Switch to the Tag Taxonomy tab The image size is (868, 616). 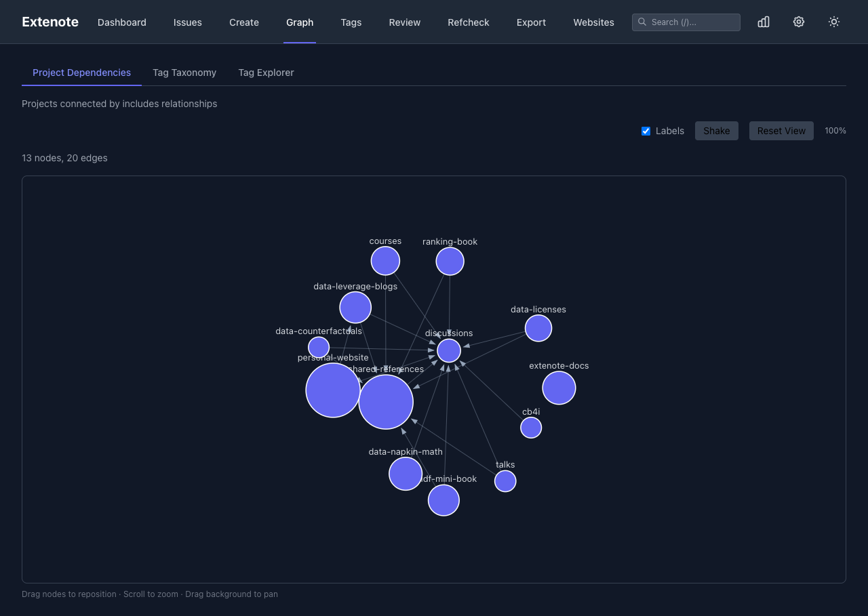184,73
